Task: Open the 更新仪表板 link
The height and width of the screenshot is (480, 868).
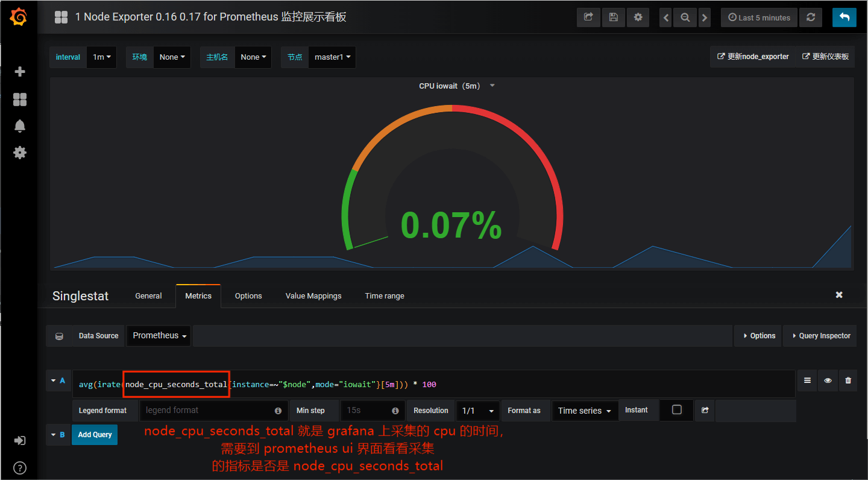Action: (x=825, y=57)
